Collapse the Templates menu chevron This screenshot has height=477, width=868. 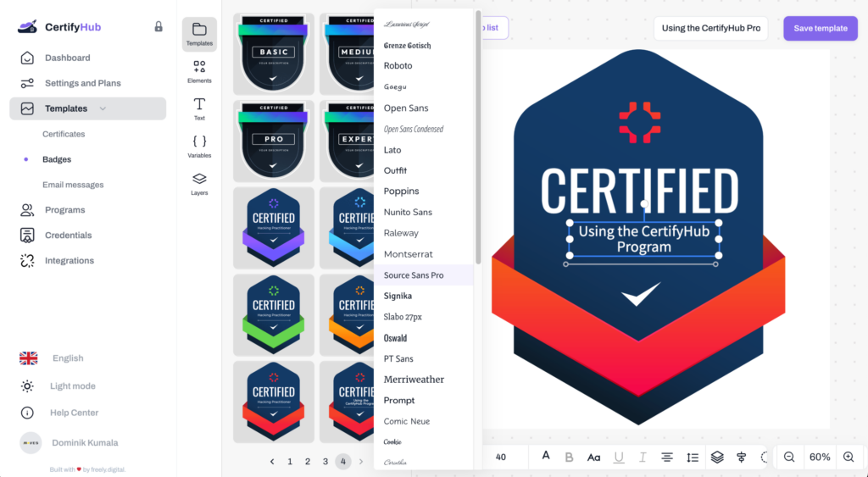click(103, 108)
